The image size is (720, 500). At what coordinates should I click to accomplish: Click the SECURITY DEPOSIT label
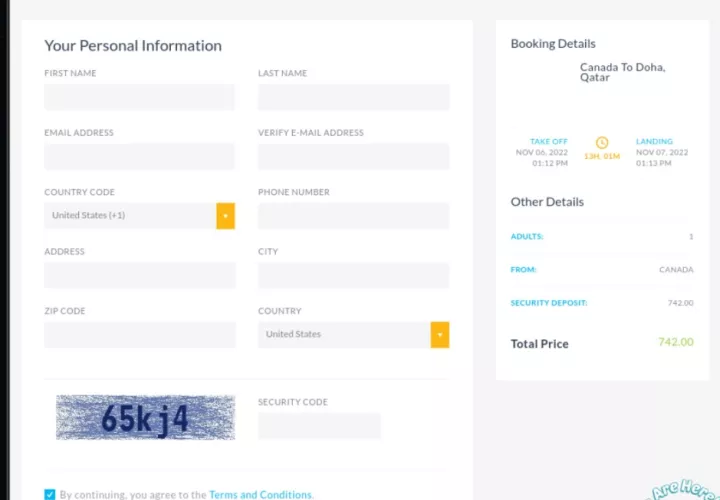[549, 303]
